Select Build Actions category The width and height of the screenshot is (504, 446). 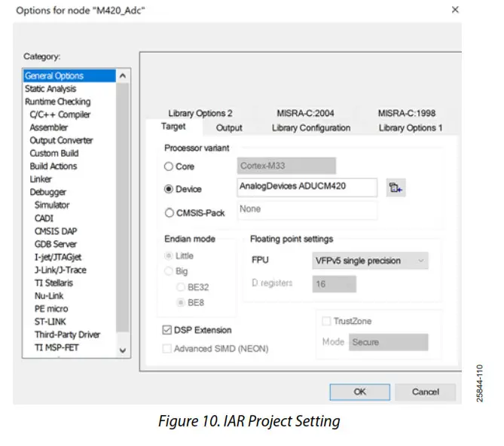click(x=69, y=166)
